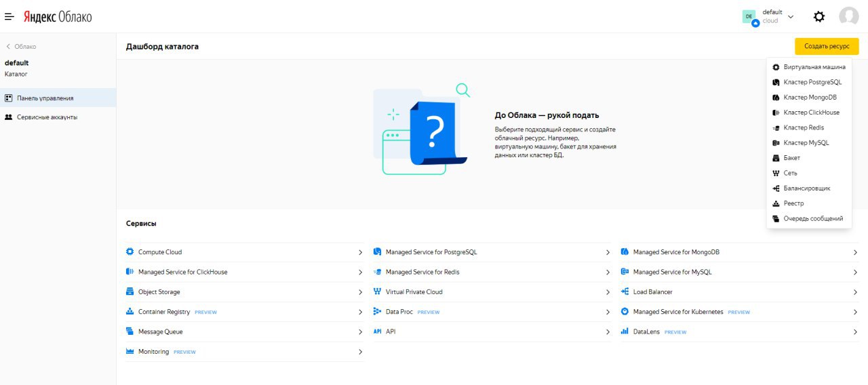The width and height of the screenshot is (868, 385).
Task: Open the settings gear icon
Action: click(x=819, y=16)
